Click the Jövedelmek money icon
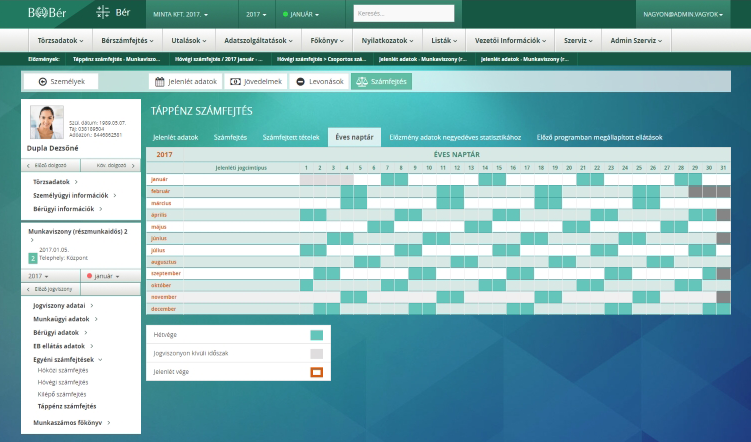 [x=235, y=82]
